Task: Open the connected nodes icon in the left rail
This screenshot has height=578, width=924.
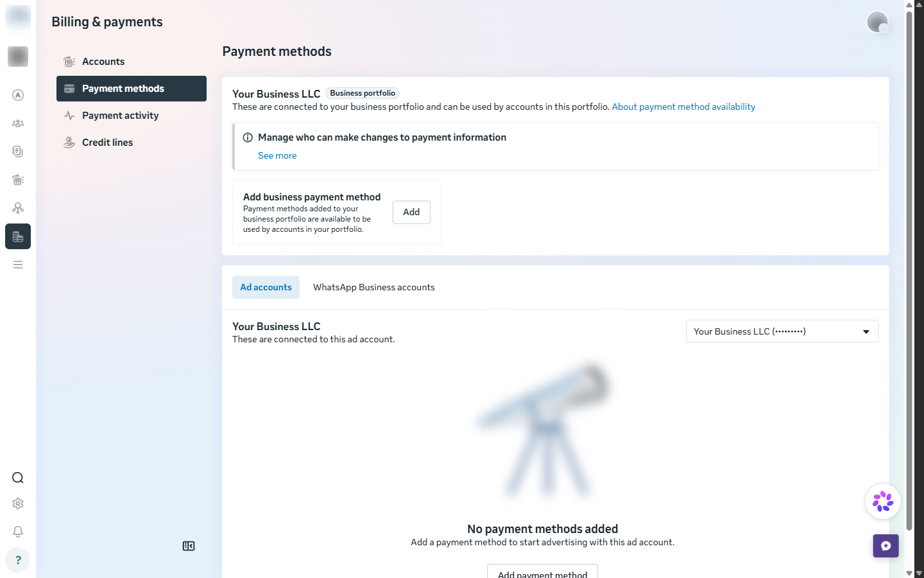Action: pos(18,208)
